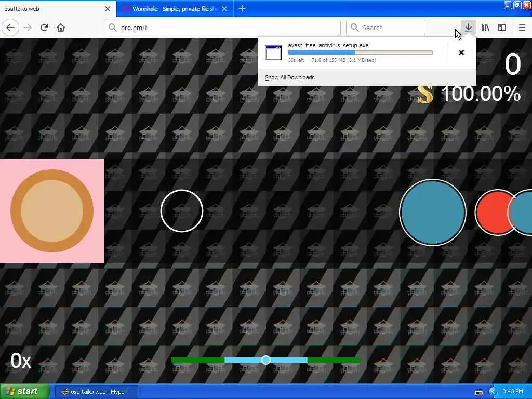Click the timing accuracy bar marker
Image resolution: width=532 pixels, height=399 pixels.
(x=266, y=360)
